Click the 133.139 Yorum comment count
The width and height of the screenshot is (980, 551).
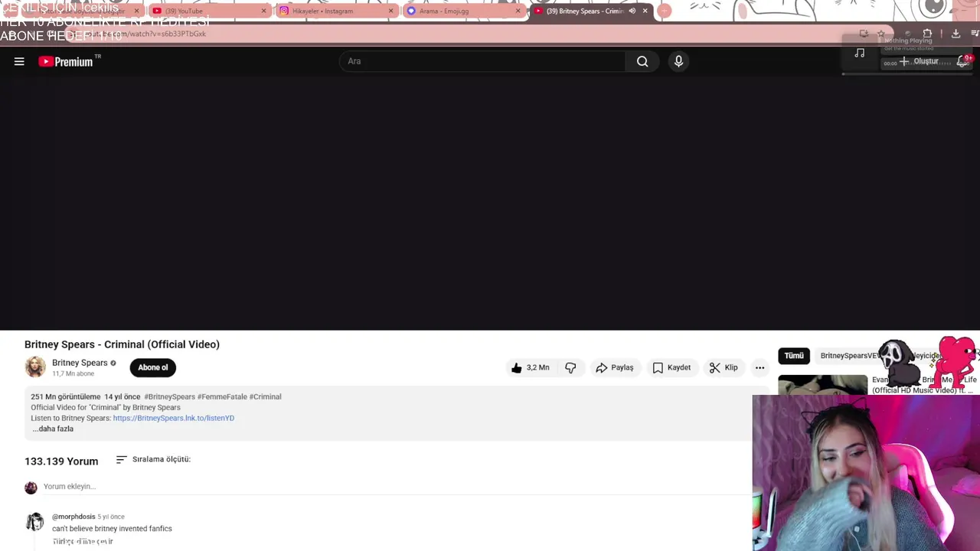[61, 461]
